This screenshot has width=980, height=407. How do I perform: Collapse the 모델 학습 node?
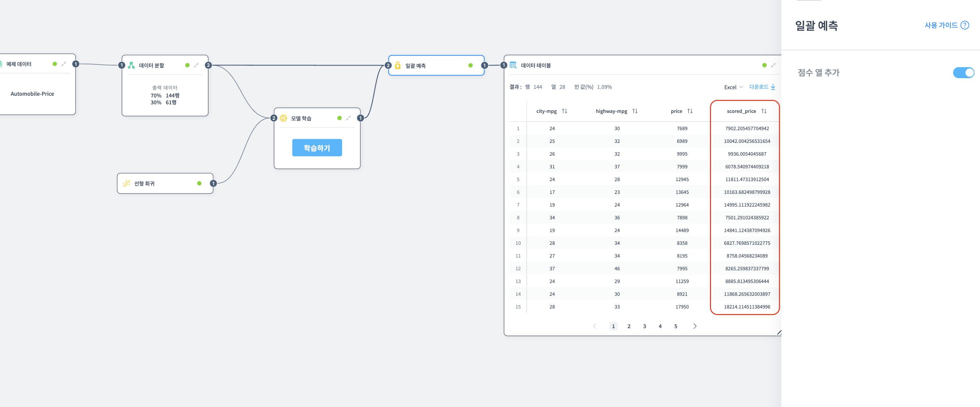[348, 118]
